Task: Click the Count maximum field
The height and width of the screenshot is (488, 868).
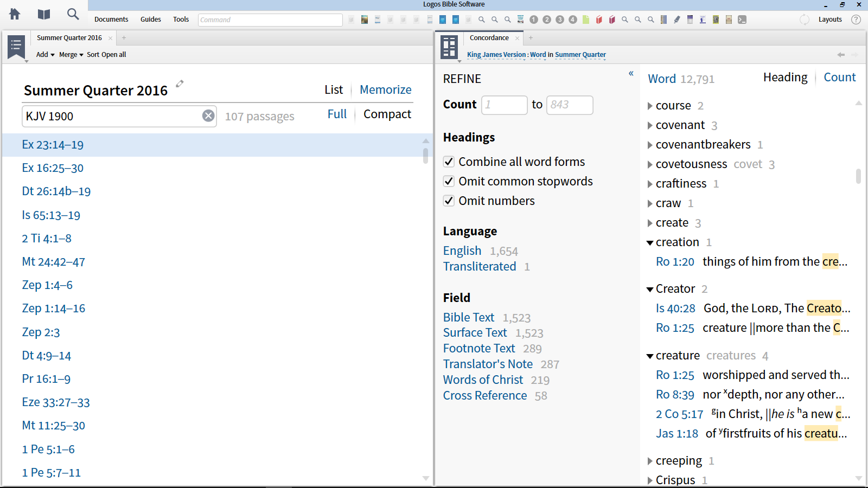Action: (x=570, y=105)
